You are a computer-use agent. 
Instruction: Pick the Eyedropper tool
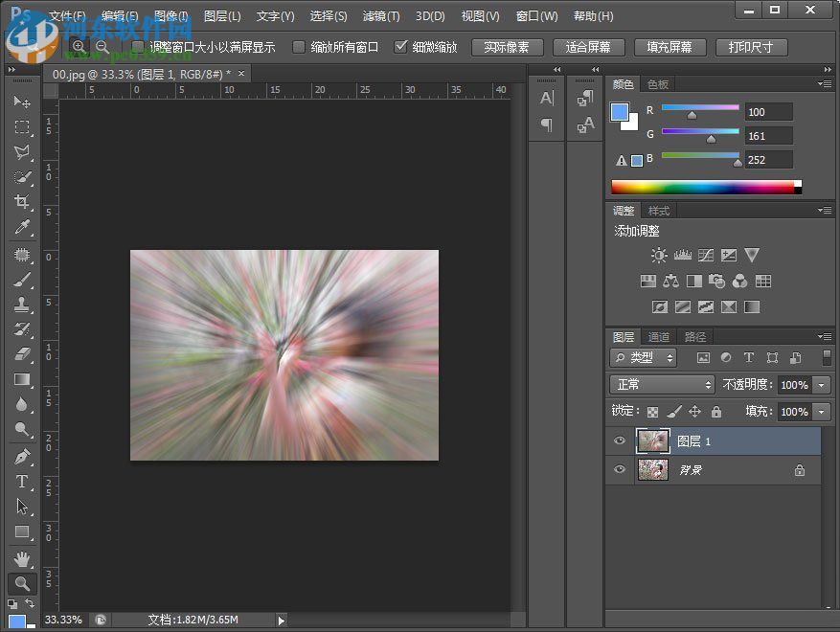tap(22, 227)
